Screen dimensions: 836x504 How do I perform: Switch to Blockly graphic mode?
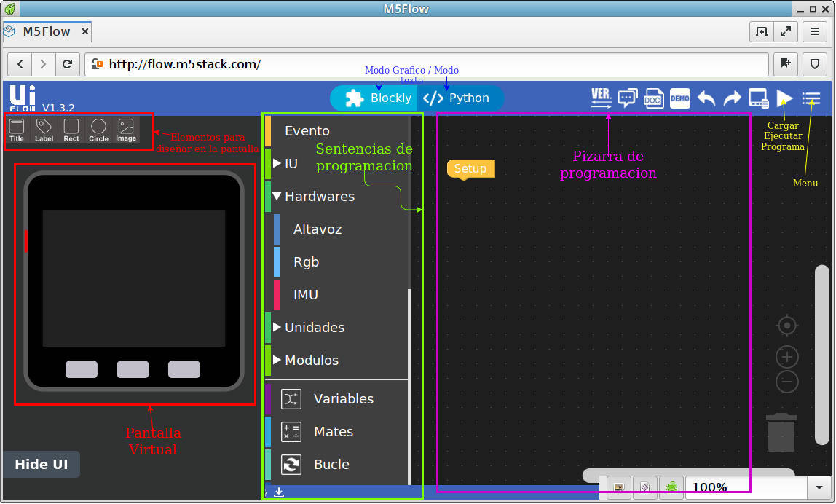pyautogui.click(x=375, y=98)
